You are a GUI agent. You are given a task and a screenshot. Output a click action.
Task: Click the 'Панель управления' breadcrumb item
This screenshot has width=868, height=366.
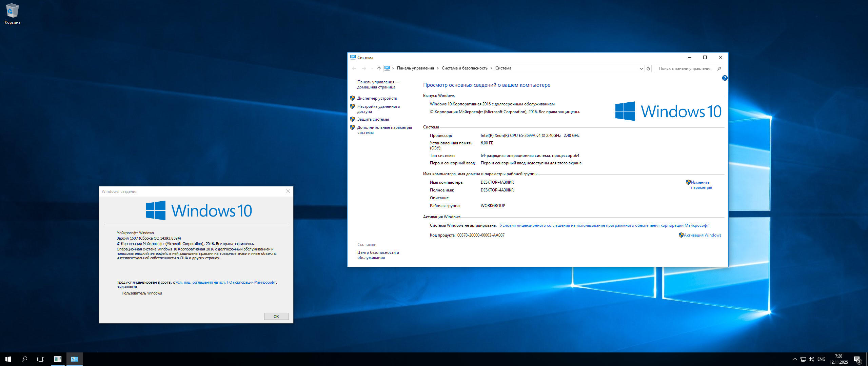click(415, 68)
